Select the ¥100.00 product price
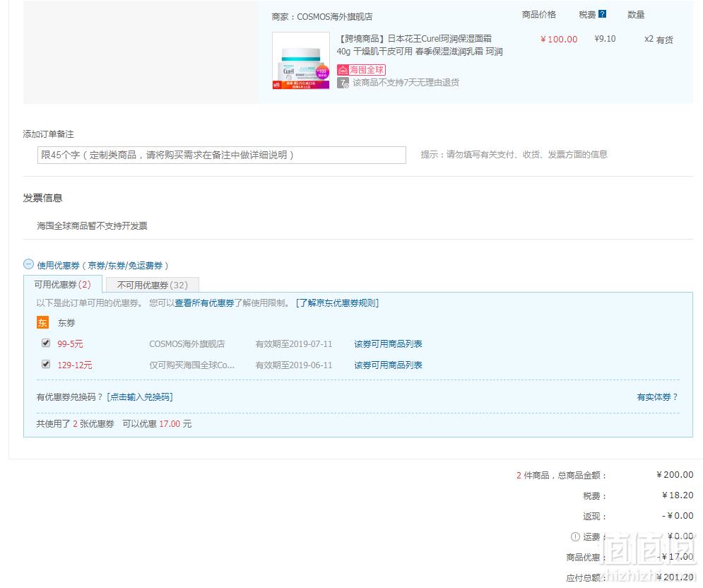The width and height of the screenshot is (703, 588). click(x=559, y=40)
